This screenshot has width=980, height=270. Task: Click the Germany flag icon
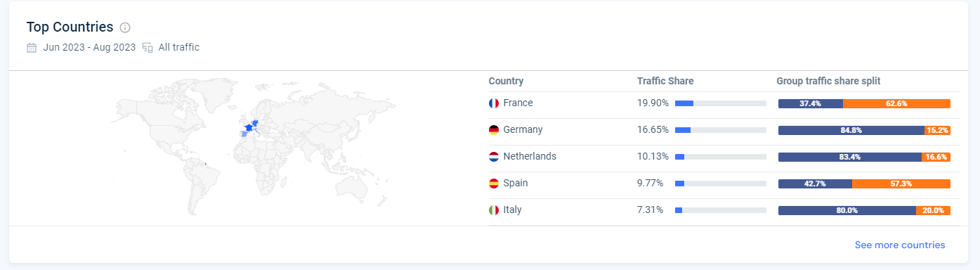tap(494, 130)
